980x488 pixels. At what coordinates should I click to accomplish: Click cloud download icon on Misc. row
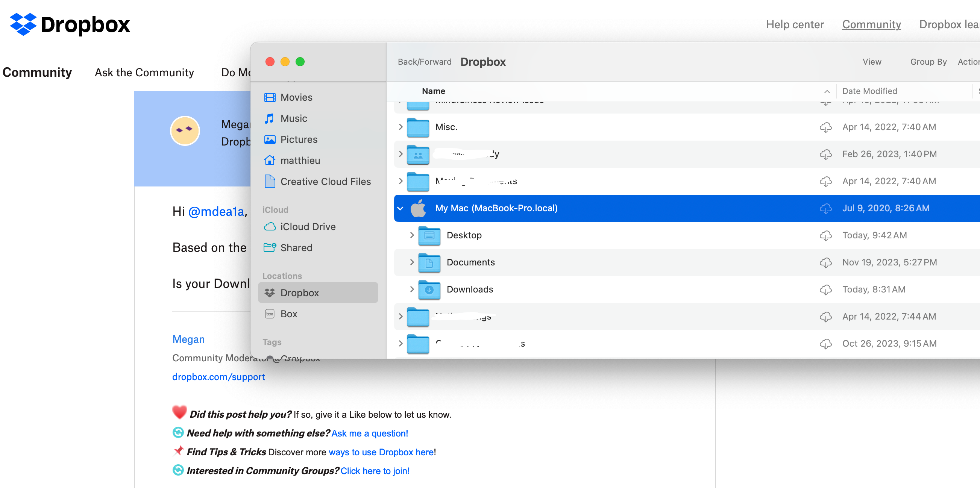(825, 127)
